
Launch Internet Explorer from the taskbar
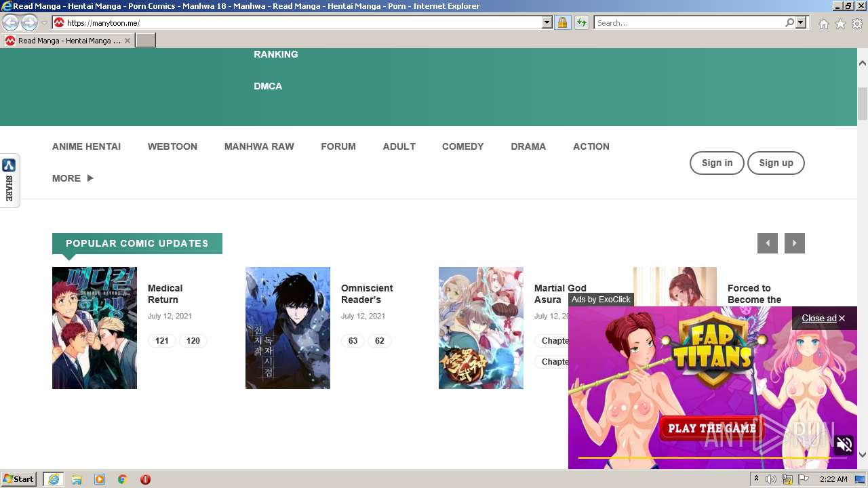(x=53, y=479)
